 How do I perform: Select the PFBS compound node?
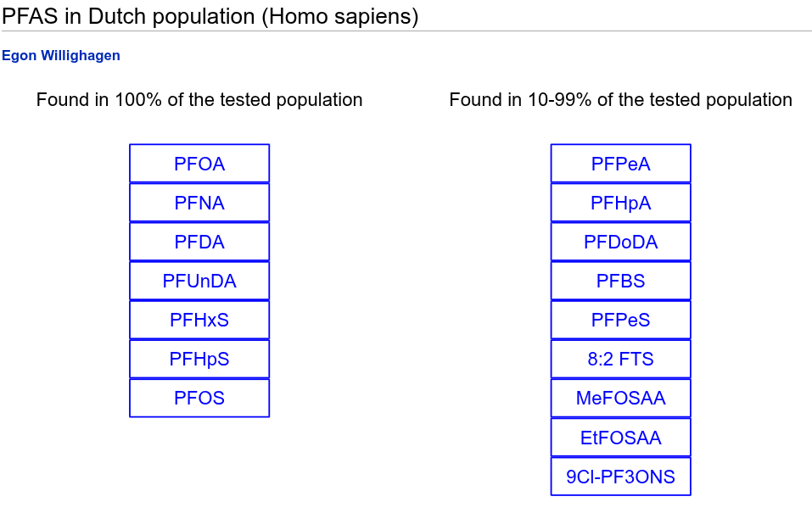click(620, 281)
